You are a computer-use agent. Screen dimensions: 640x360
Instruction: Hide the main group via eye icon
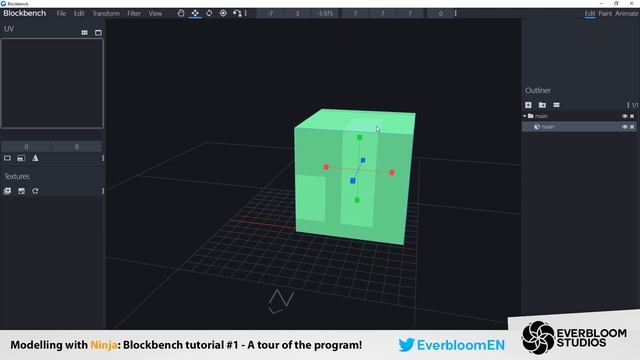[x=624, y=116]
